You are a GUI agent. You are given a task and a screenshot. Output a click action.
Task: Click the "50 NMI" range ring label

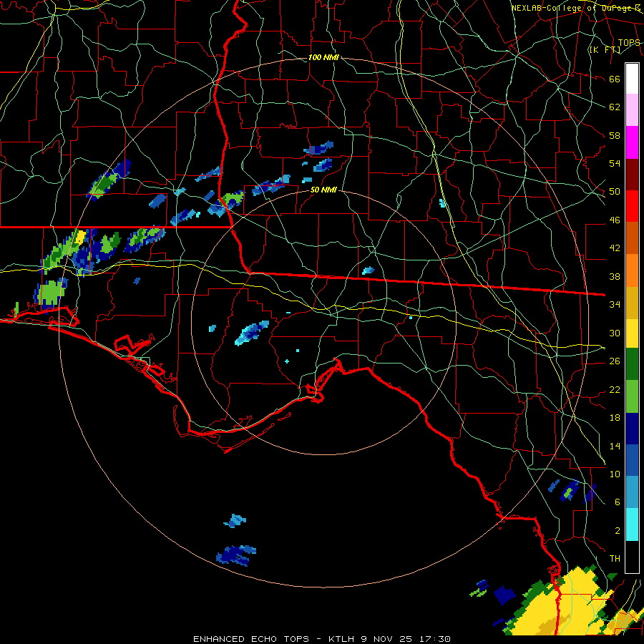tap(323, 190)
